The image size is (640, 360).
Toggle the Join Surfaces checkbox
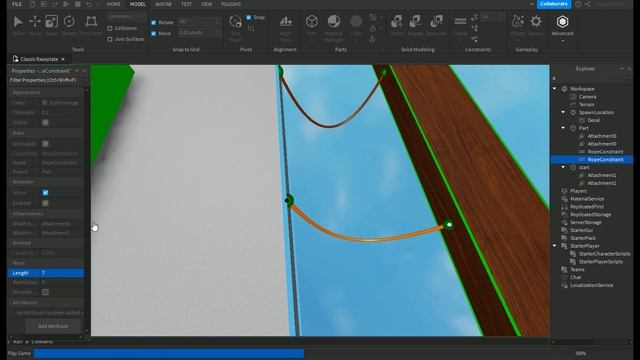110,39
